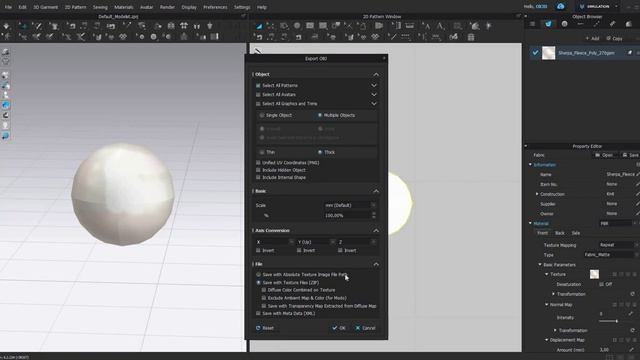Open the Scale unit dropdown
Viewport: 640px width, 360px height.
click(350, 205)
